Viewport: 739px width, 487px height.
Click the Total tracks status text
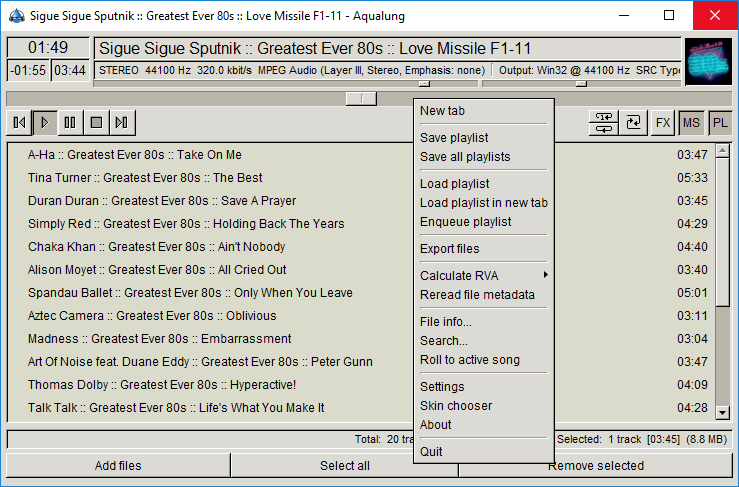pos(384,439)
